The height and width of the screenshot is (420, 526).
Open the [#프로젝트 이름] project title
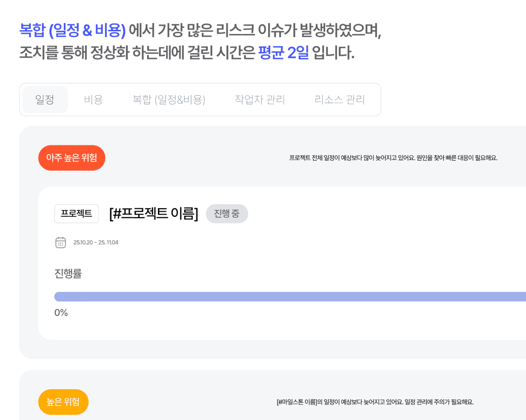pyautogui.click(x=154, y=213)
